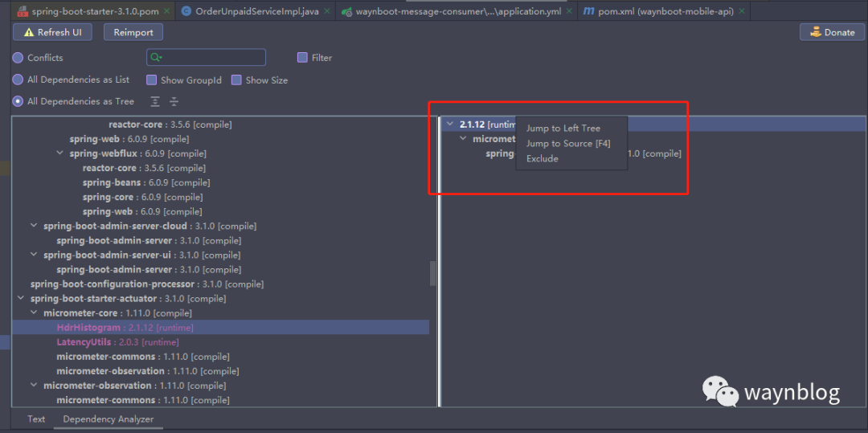Click the file icon on spring-boot-starter-3.1.0.pom tab

(x=23, y=11)
